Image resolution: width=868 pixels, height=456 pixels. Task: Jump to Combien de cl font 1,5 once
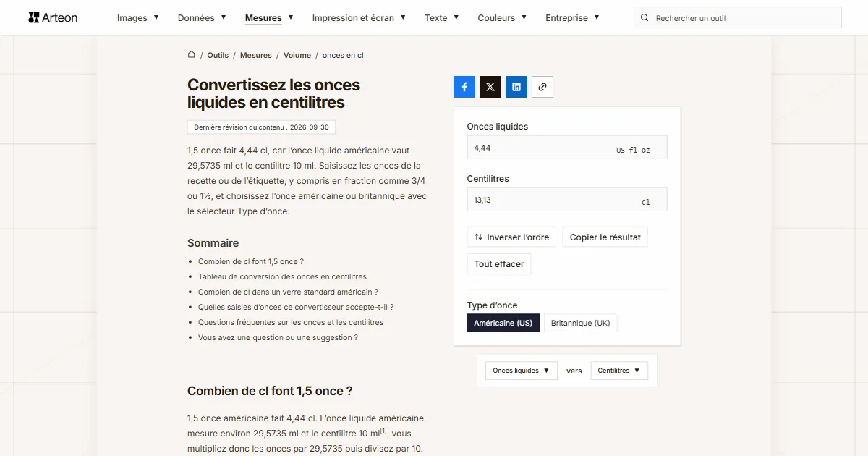251,261
